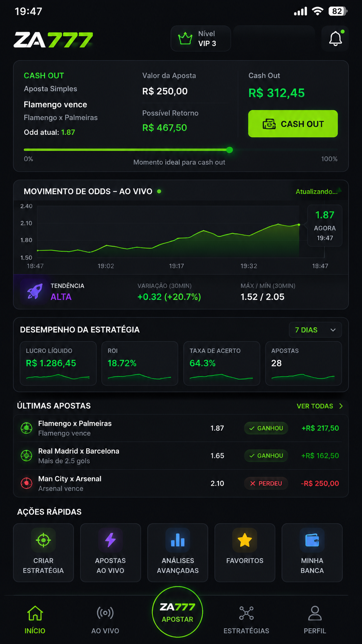The width and height of the screenshot is (362, 644).
Task: Open the Minha Banca wallet icon
Action: (x=312, y=540)
